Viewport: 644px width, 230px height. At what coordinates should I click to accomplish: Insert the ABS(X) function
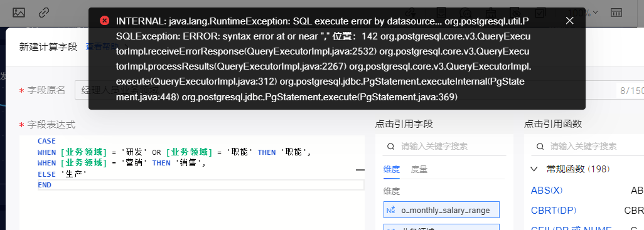[547, 191]
